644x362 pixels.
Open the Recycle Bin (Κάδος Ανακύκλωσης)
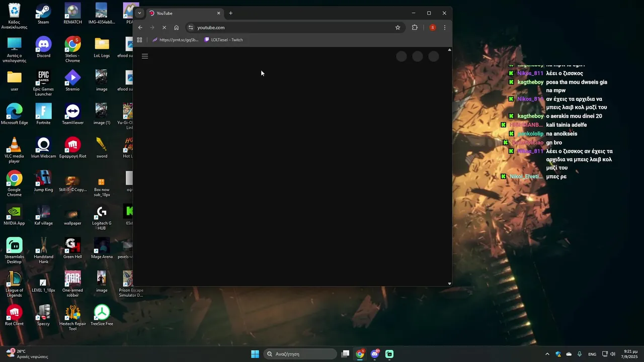(14, 16)
